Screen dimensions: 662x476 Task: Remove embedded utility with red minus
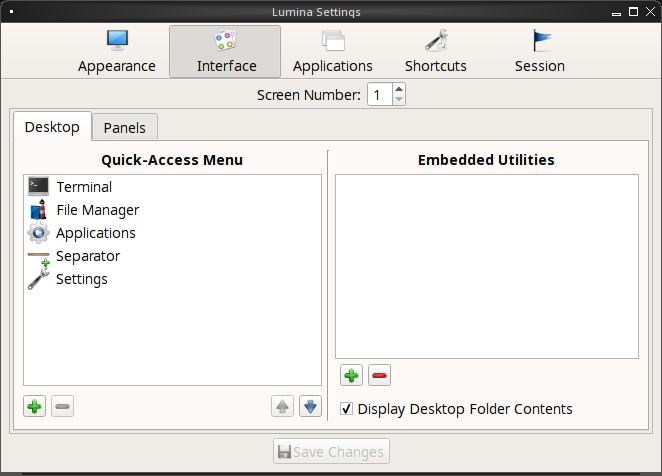click(380, 375)
